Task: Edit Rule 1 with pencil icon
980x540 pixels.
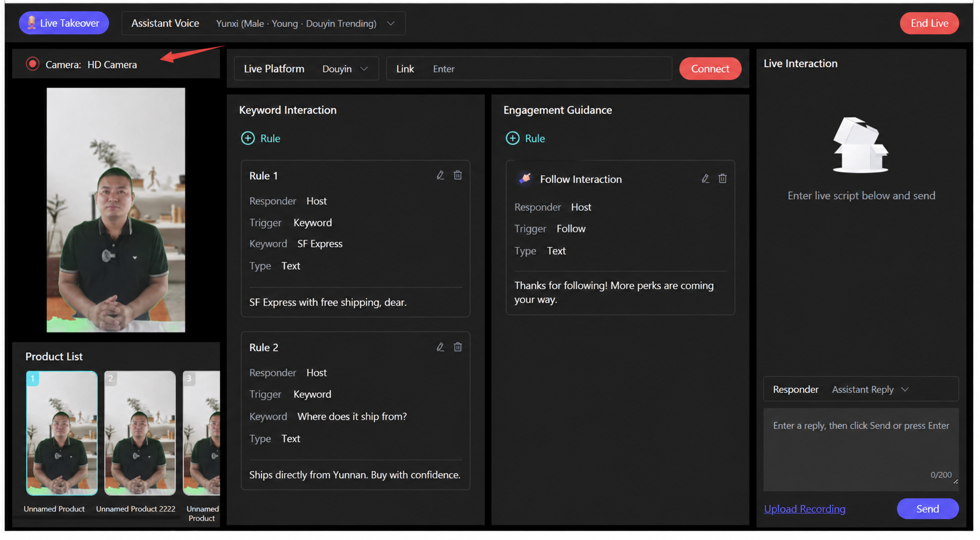Action: pyautogui.click(x=440, y=175)
